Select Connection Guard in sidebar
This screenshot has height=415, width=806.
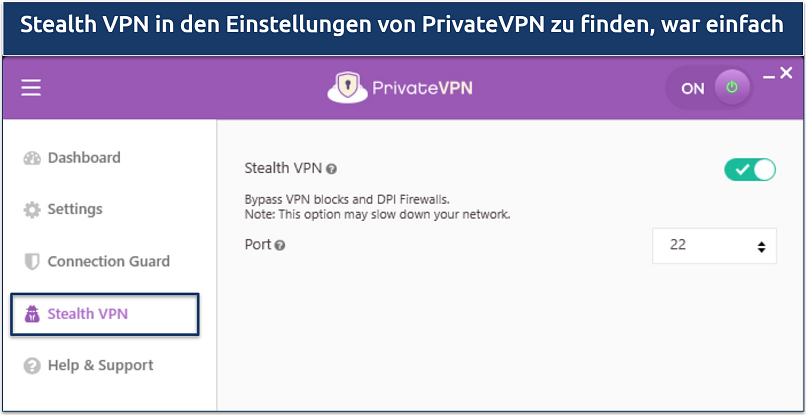coord(108,262)
